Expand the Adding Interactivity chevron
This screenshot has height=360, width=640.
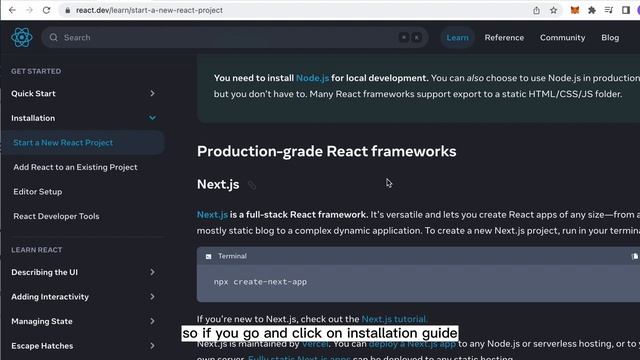[x=152, y=297]
